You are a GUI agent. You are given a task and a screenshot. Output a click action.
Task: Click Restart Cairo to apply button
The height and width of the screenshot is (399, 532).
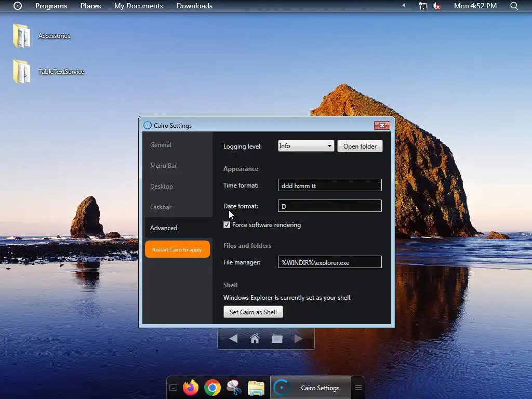177,249
